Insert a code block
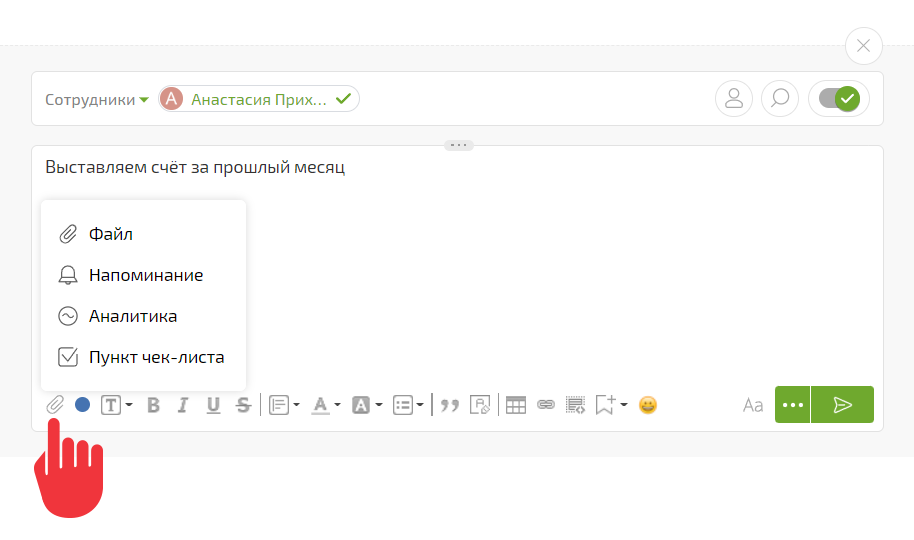 pos(575,405)
